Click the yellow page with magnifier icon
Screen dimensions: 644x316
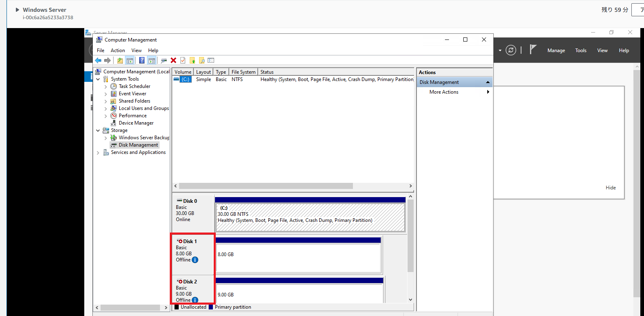tap(202, 60)
